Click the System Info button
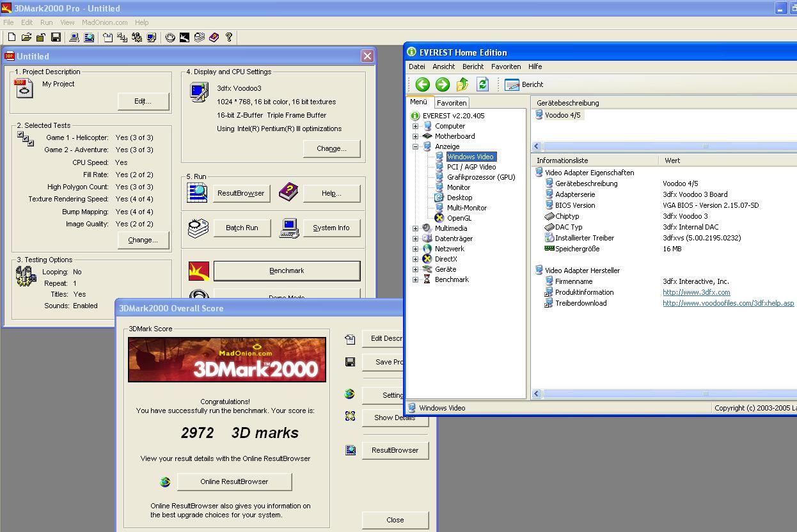 (331, 228)
